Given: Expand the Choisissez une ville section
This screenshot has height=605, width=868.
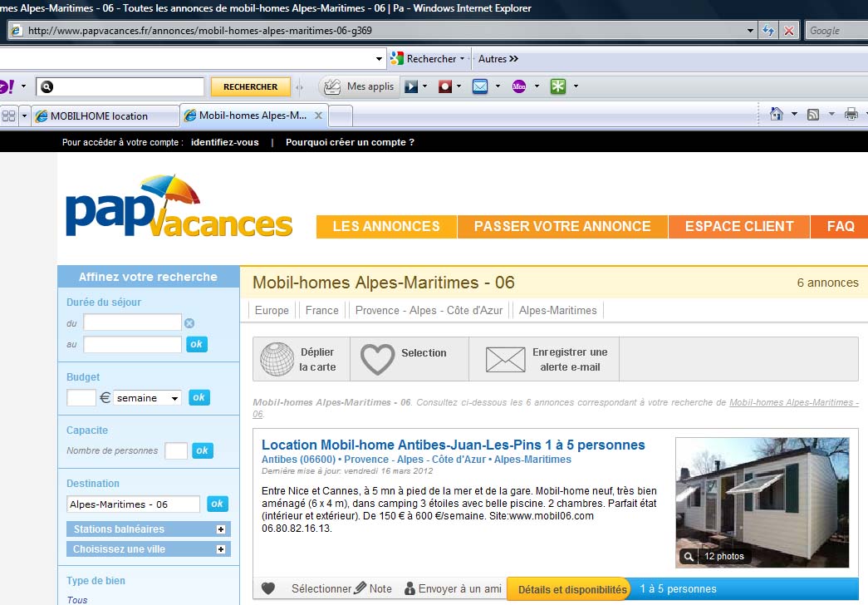Looking at the screenshot, I should click(x=220, y=549).
